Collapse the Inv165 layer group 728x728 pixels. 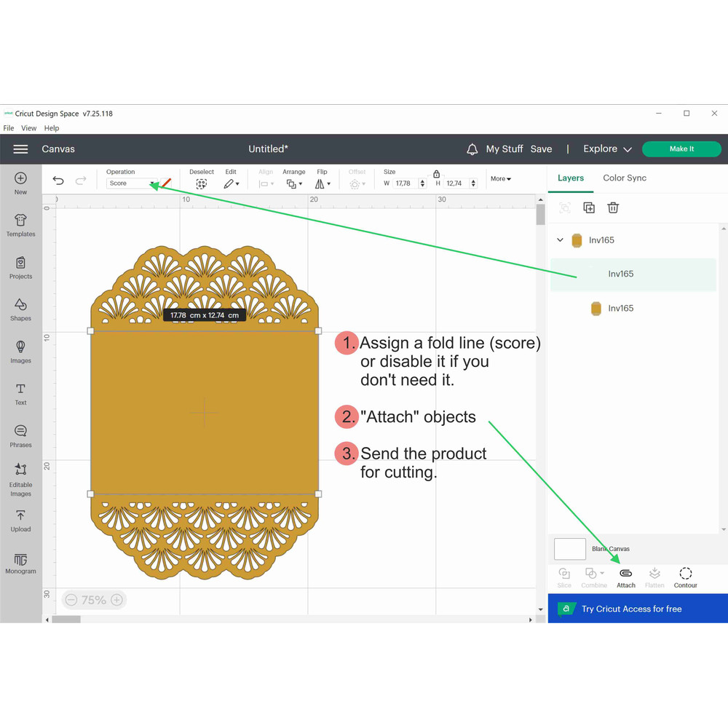pos(560,240)
